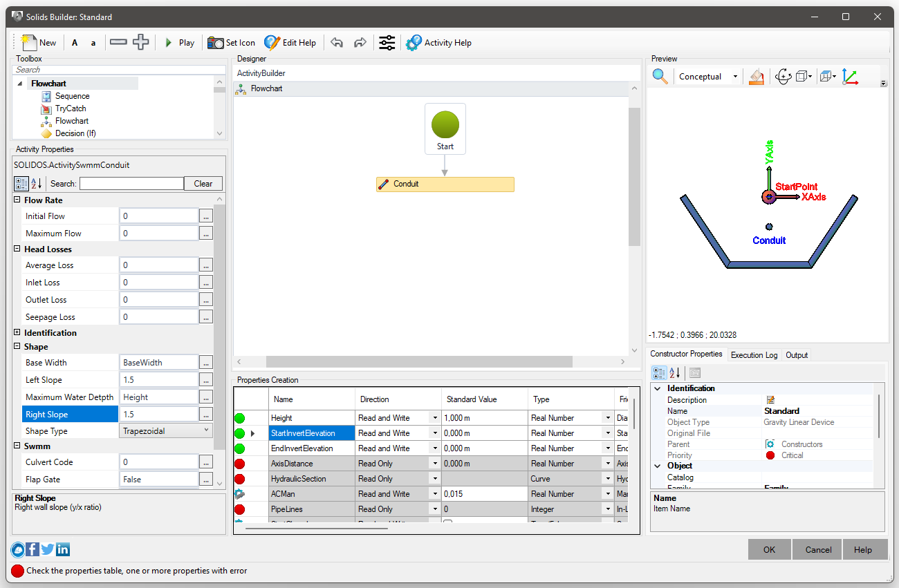The image size is (899, 588).
Task: Clear the Activity Properties search
Action: [x=203, y=184]
